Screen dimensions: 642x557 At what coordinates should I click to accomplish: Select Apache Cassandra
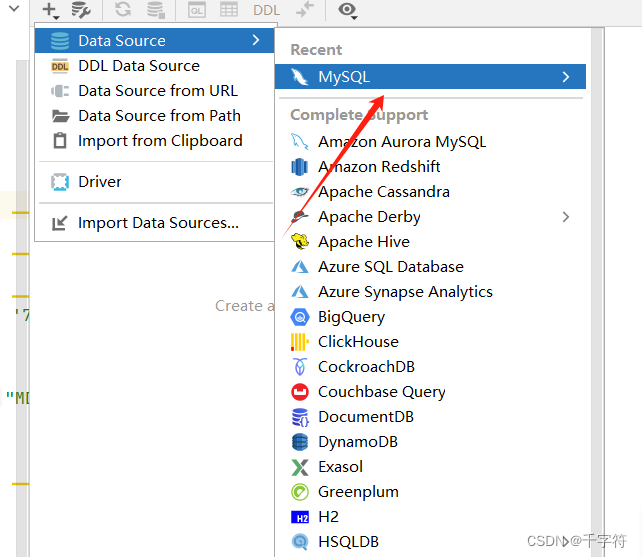(x=430, y=192)
